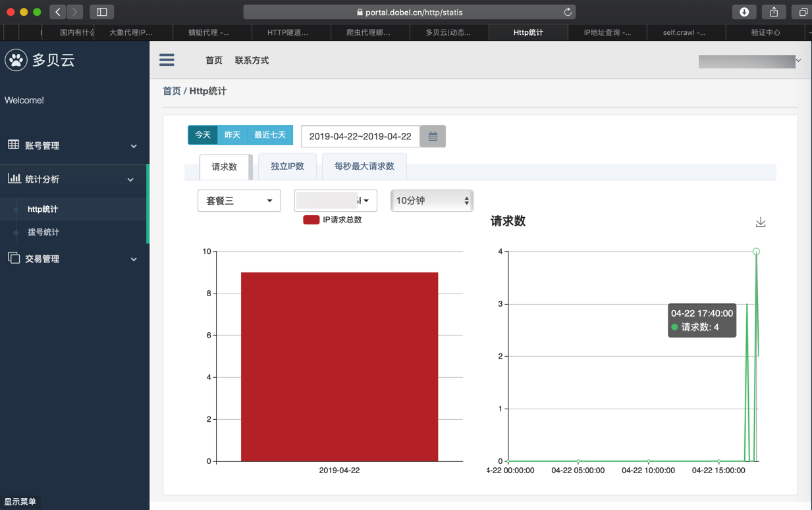Switch to the 每秒最大请求数 tab
The height and width of the screenshot is (510, 812).
(364, 166)
